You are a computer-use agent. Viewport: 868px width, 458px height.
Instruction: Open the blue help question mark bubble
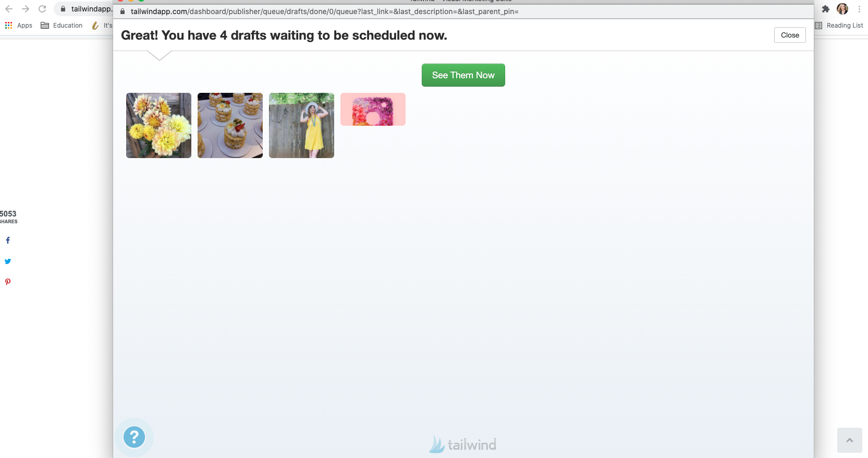click(x=134, y=437)
